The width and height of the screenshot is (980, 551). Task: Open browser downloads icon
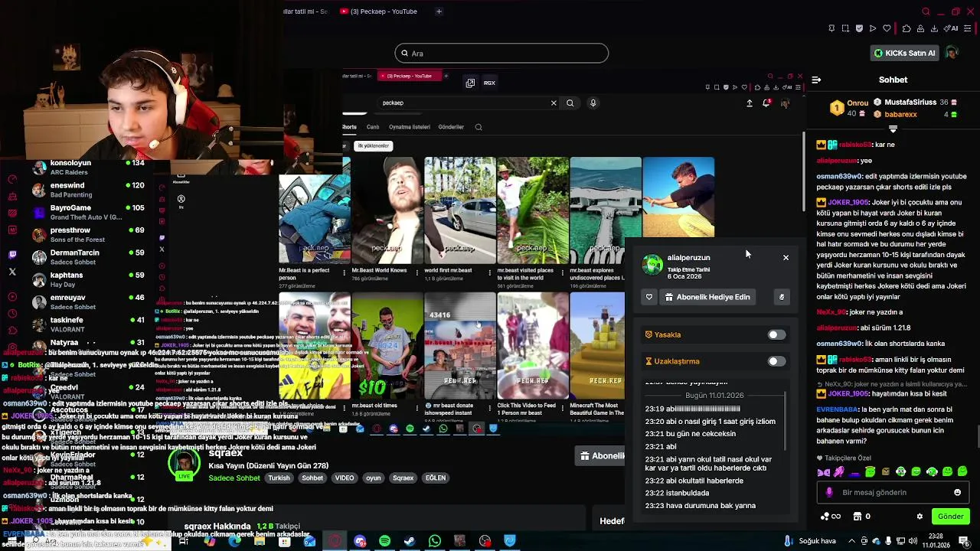pos(934,28)
